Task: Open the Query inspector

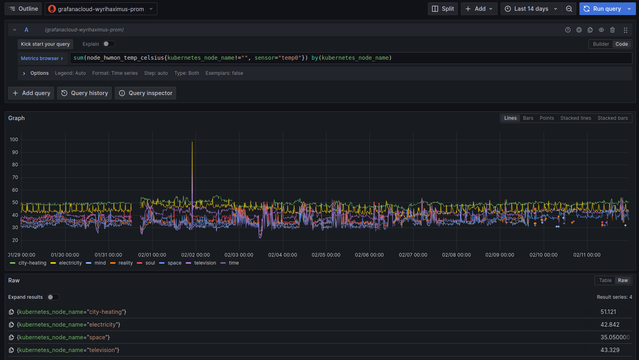Action: [x=145, y=93]
